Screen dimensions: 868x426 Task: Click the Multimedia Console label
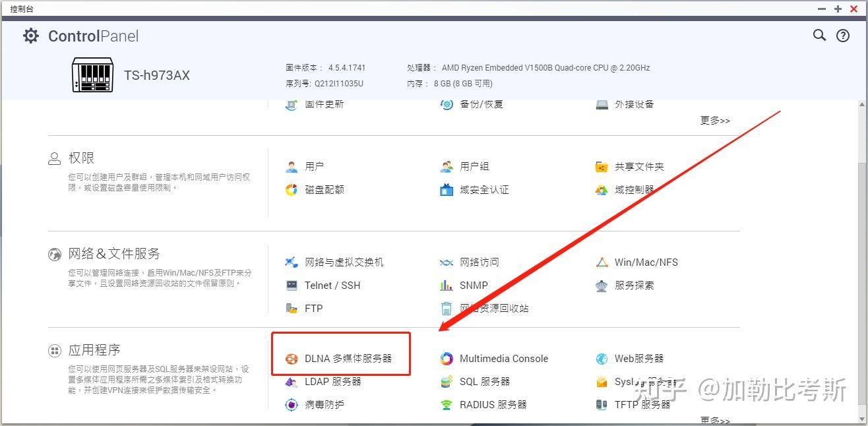(504, 359)
